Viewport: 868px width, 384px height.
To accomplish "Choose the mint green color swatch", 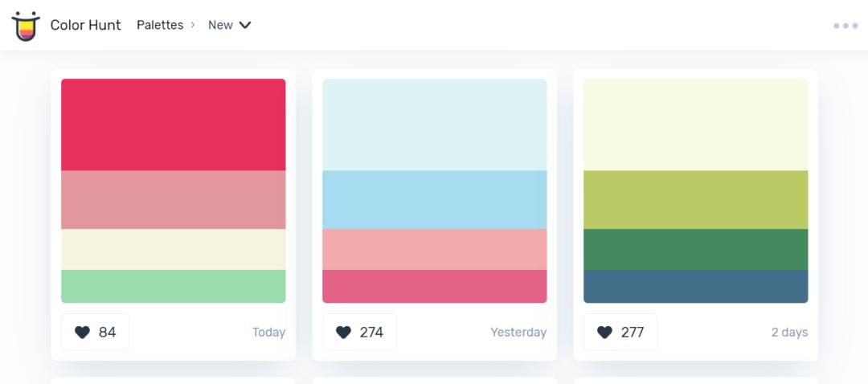I will 173,286.
